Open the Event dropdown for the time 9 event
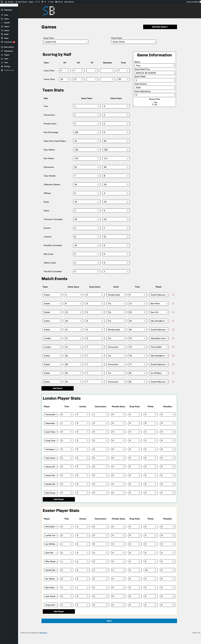This screenshot has width=201, height=644. click(x=116, y=295)
